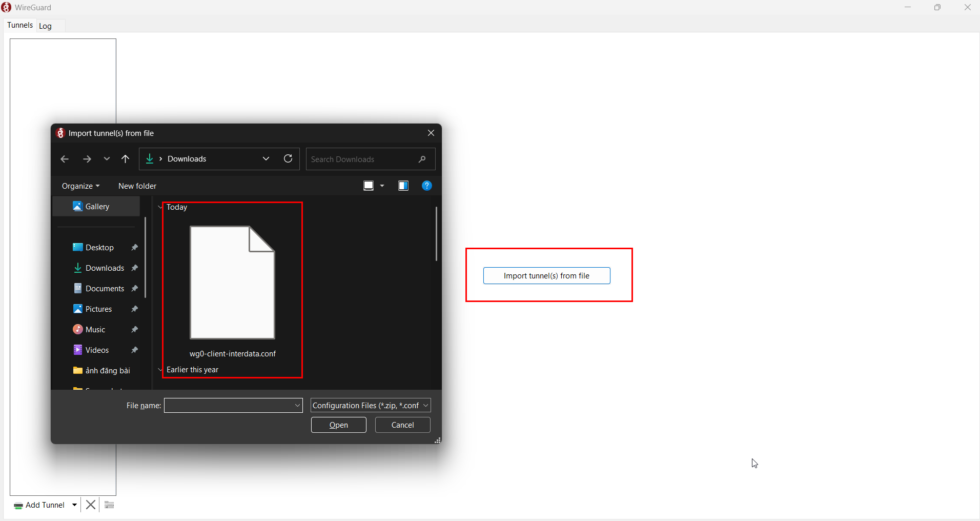Select the wg0-client-interdata.conf file thumbnail

tap(233, 283)
